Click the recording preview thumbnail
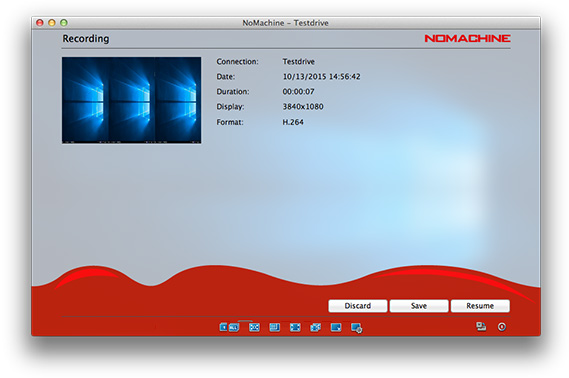This screenshot has height=378, width=569. tap(131, 100)
